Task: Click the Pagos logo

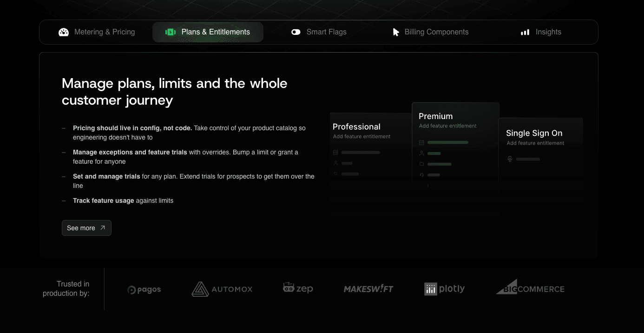Action: pyautogui.click(x=144, y=289)
